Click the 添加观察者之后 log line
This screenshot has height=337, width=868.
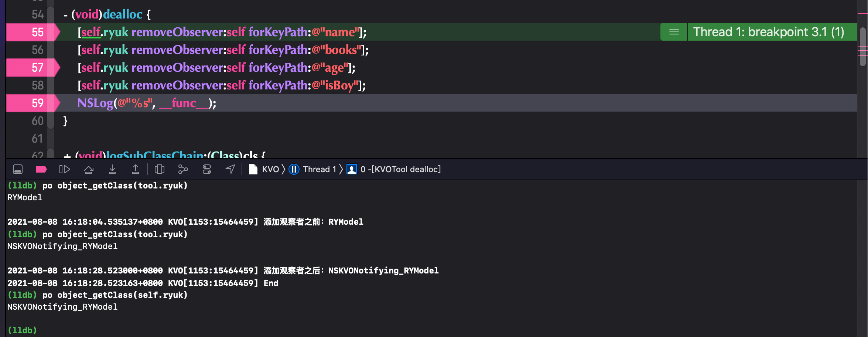pyautogui.click(x=223, y=270)
